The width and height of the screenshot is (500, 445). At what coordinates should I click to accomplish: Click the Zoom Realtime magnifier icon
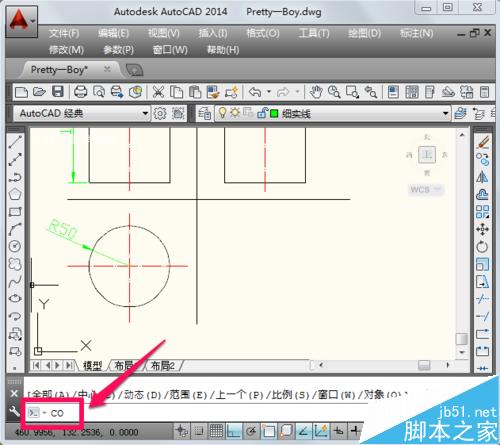tap(334, 92)
